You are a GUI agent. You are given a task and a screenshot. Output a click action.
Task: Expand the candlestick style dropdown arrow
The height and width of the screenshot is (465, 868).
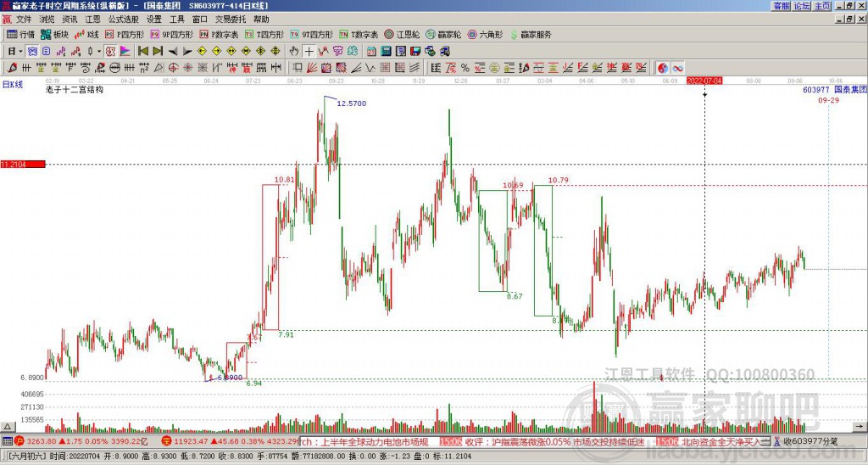[99, 51]
